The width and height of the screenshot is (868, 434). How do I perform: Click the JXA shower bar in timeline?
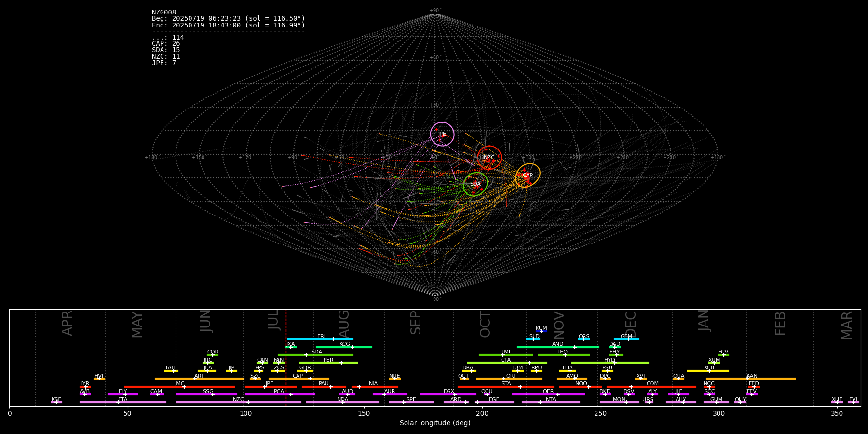(291, 347)
